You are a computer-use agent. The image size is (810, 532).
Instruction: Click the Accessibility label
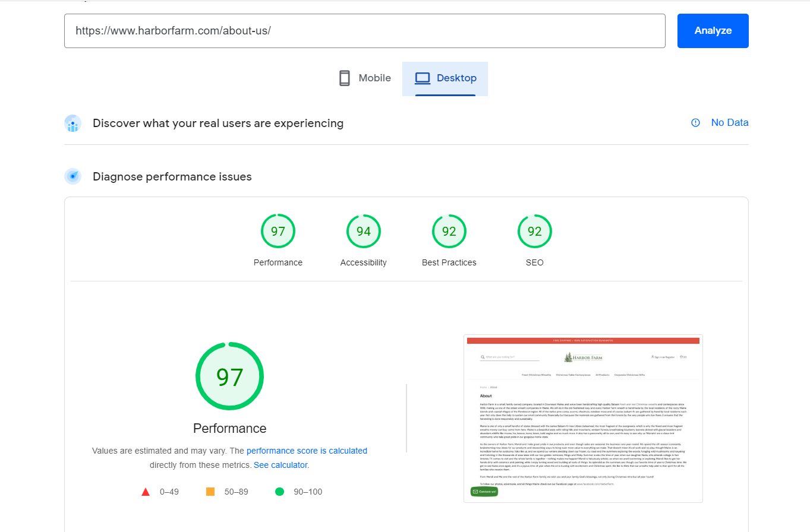(x=364, y=262)
